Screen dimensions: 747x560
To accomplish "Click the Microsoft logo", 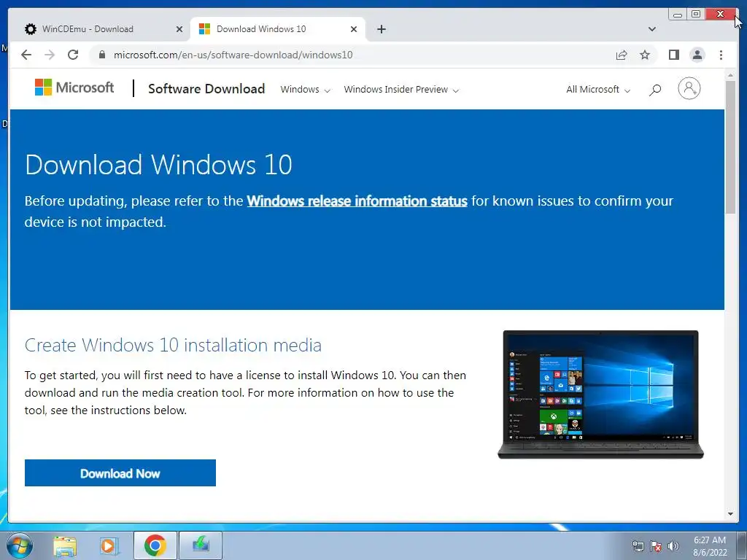I will point(74,87).
